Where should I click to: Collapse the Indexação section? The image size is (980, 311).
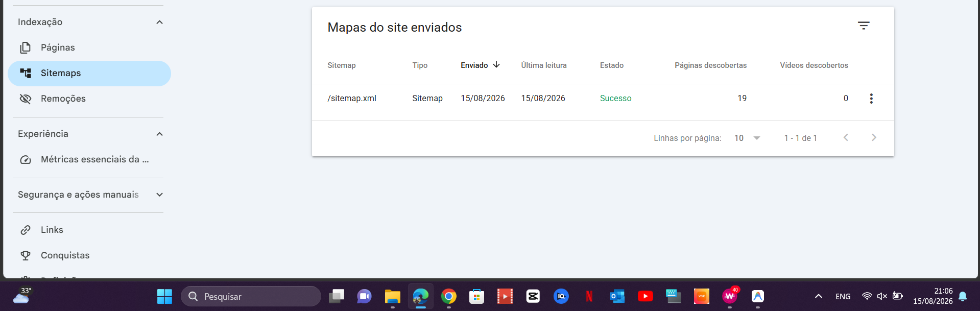[159, 22]
